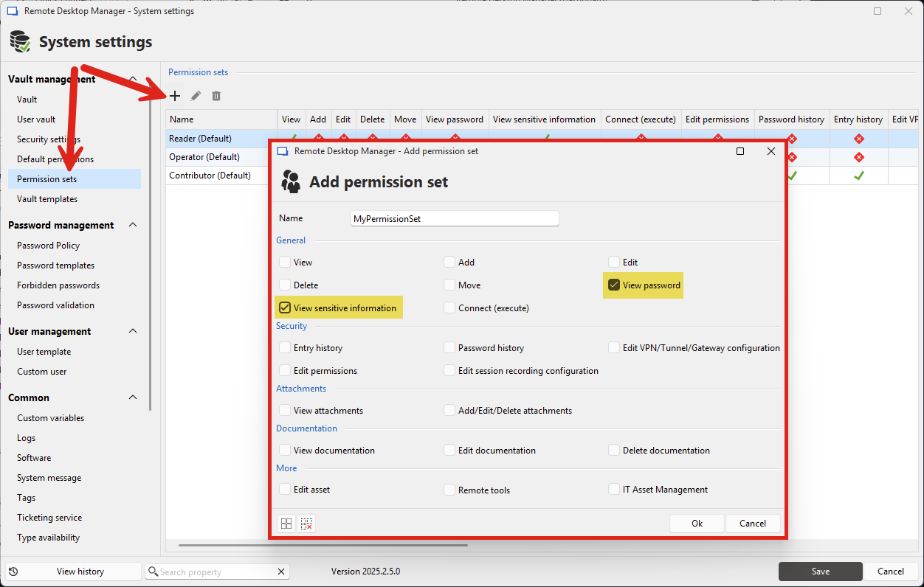
Task: Collapse the Vault management section
Action: (x=133, y=79)
